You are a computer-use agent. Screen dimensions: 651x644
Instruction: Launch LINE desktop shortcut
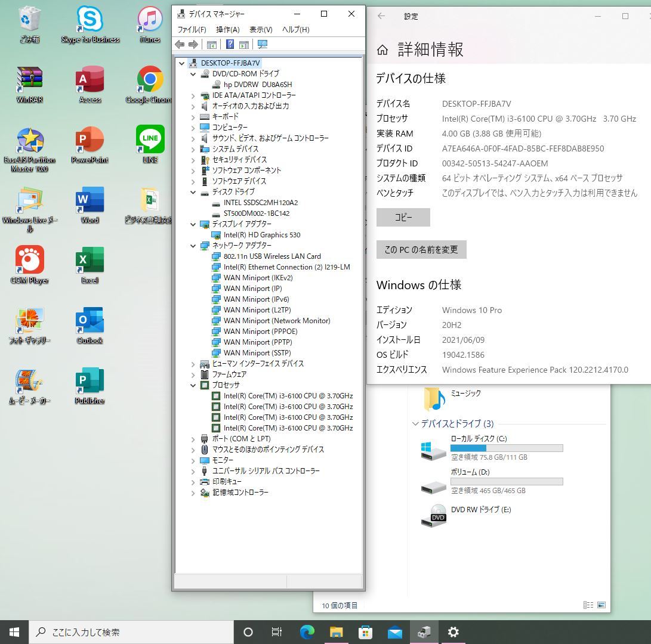(150, 144)
